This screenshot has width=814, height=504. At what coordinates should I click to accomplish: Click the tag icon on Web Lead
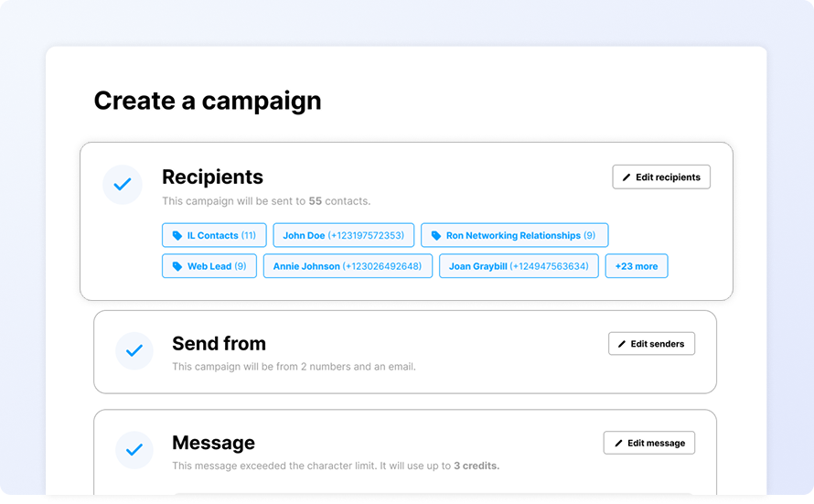pos(177,266)
